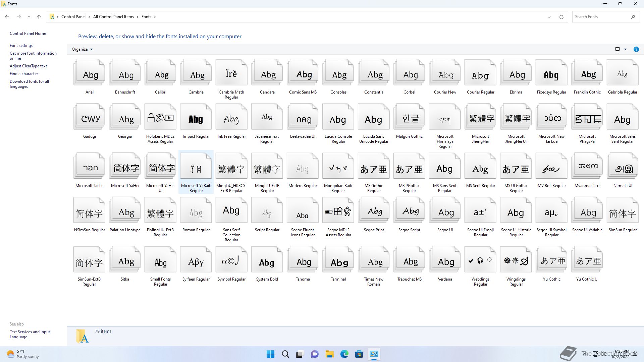Select the Comic Sans MS font icon
The height and width of the screenshot is (362, 644).
coord(303,72)
